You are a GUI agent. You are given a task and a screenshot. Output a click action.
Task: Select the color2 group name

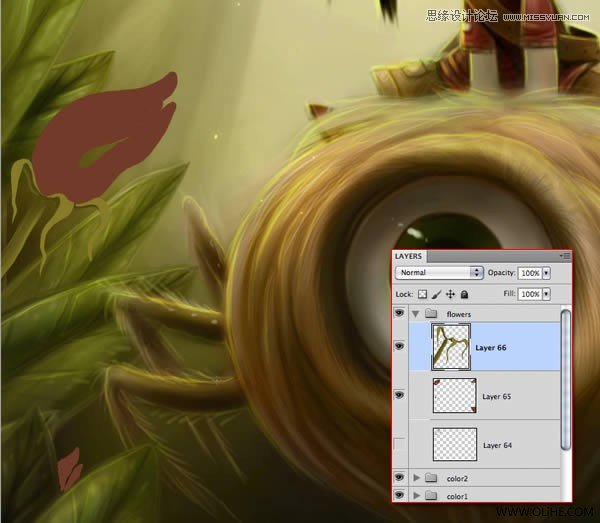(x=457, y=479)
